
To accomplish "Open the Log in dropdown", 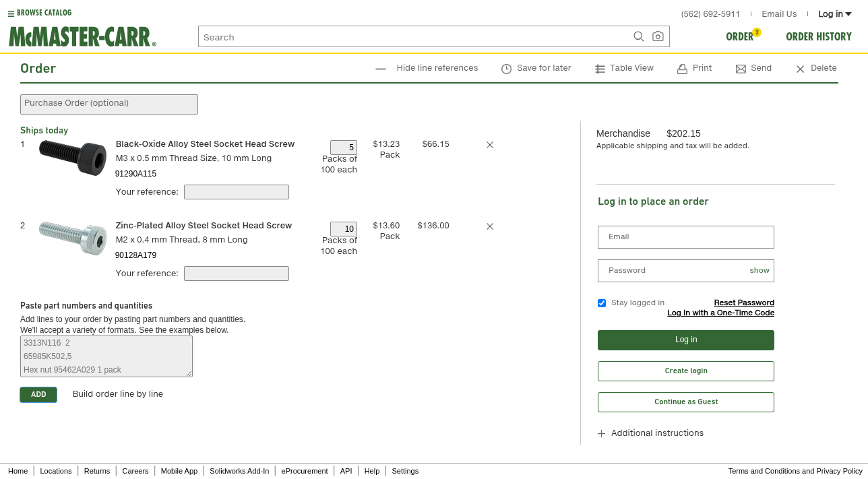I will tap(834, 14).
